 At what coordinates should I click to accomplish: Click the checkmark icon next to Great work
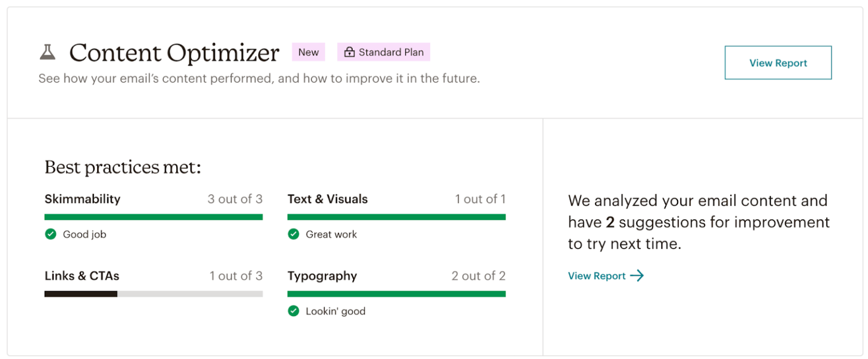click(x=294, y=234)
